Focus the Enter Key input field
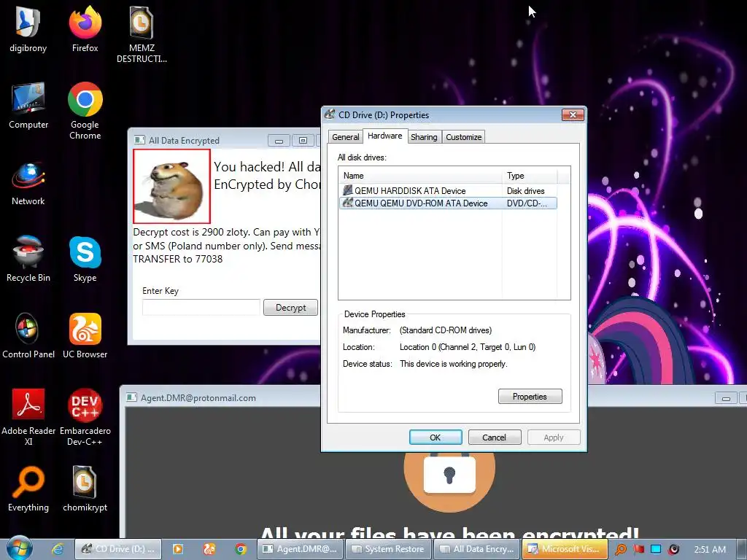Image resolution: width=747 pixels, height=560 pixels. point(201,307)
